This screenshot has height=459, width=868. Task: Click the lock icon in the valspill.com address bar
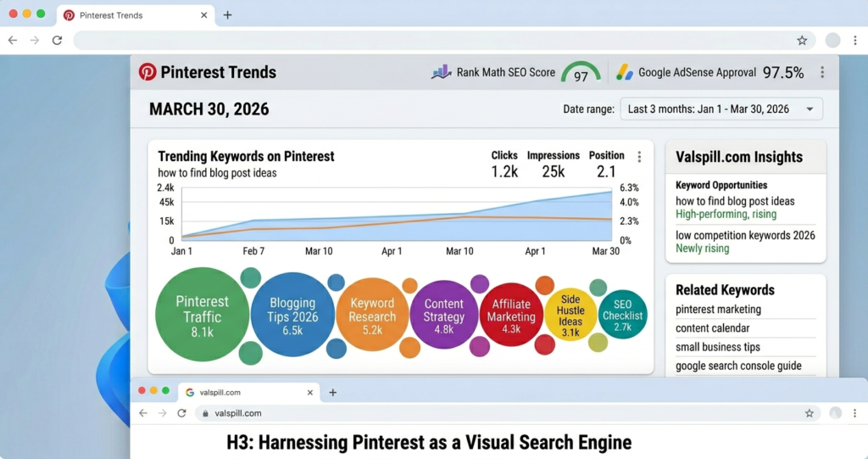pyautogui.click(x=205, y=413)
